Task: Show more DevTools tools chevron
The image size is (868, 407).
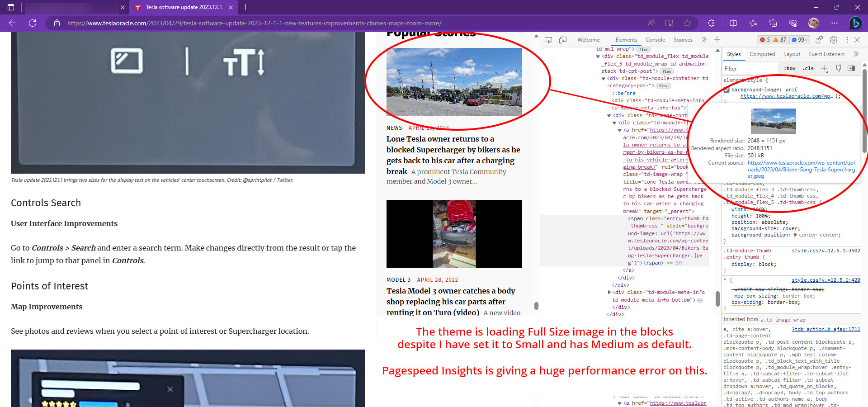Action: (704, 40)
